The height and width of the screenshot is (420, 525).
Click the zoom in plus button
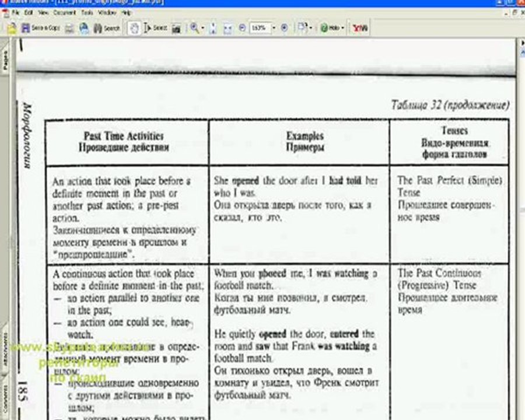[284, 28]
